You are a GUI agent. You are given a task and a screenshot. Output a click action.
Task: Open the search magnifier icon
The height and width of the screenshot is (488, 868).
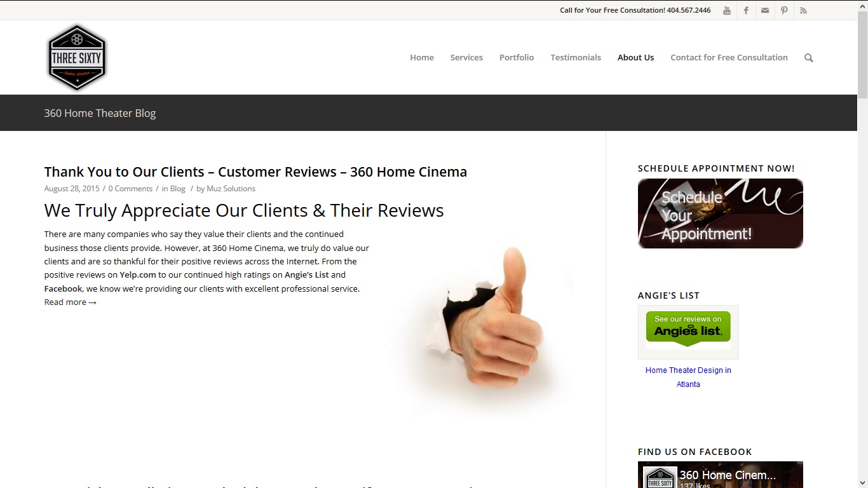click(x=808, y=58)
